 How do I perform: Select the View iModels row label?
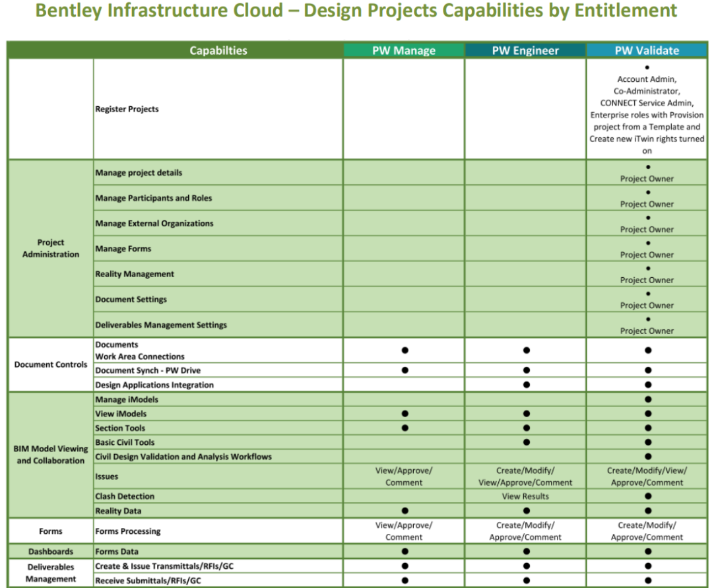tap(121, 414)
